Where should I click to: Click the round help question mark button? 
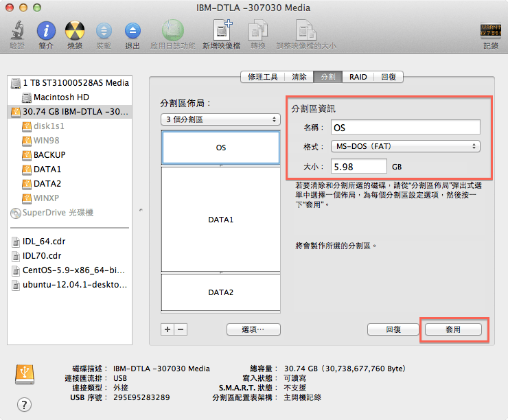[x=24, y=405]
